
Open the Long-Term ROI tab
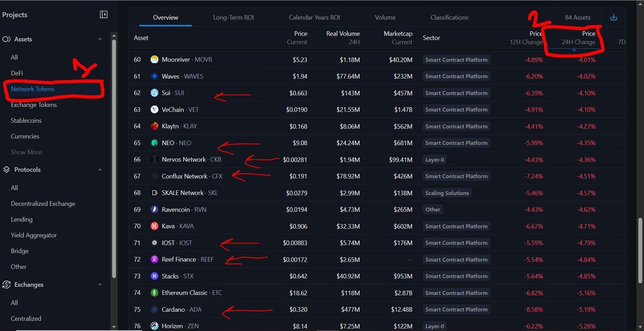tap(233, 17)
